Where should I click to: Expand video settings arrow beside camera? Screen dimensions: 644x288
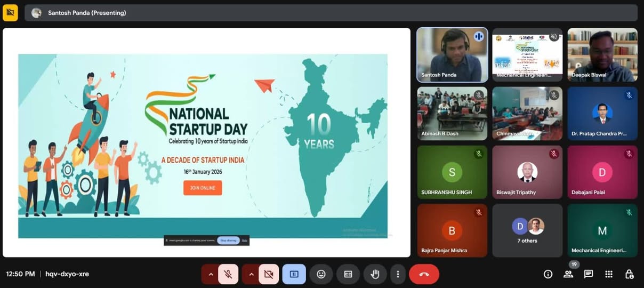(x=251, y=274)
